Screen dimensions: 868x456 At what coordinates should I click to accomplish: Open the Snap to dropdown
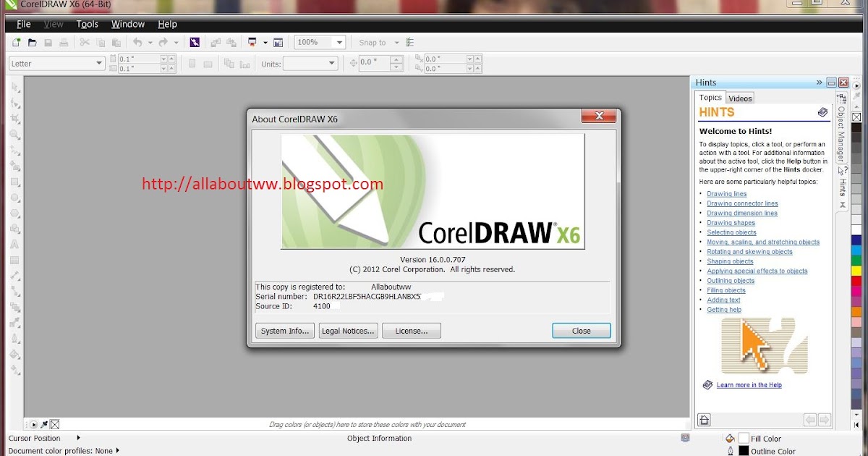coord(397,43)
